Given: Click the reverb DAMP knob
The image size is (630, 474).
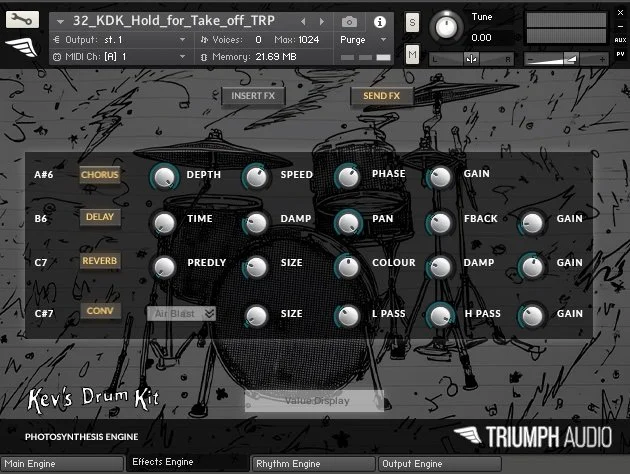Looking at the screenshot, I should (440, 267).
